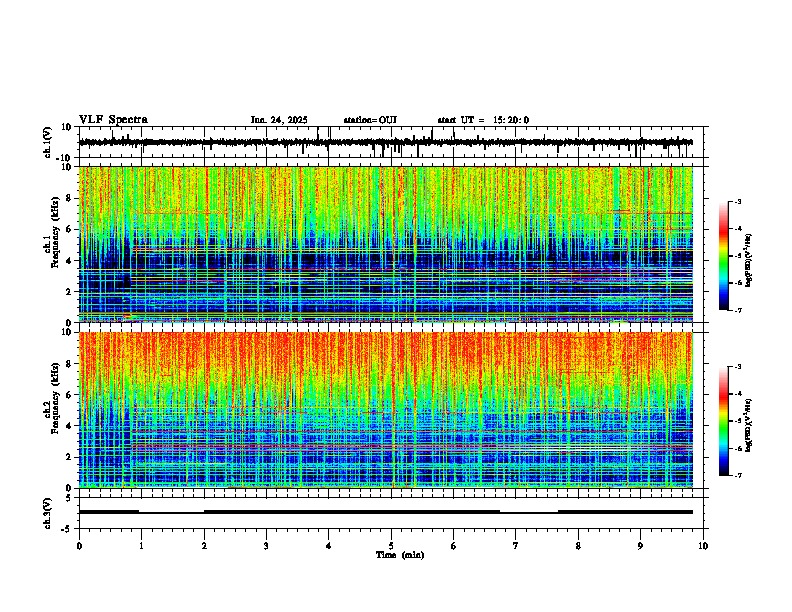Click the "-7" label on ch.1 colorbar
The width and height of the screenshot is (792, 612).
(737, 310)
